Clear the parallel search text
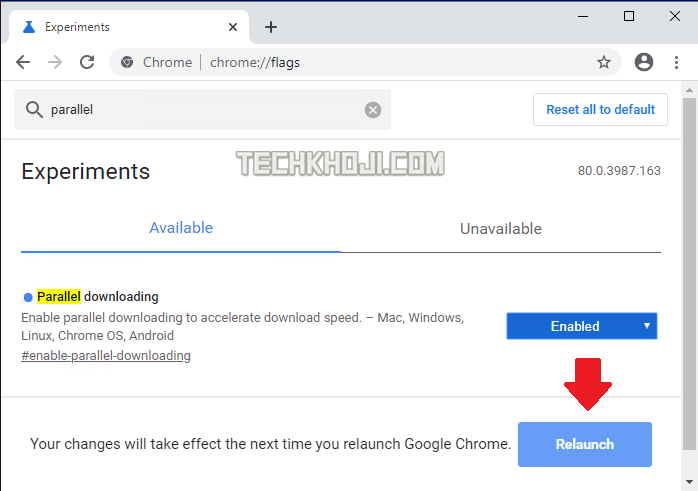Image resolution: width=698 pixels, height=491 pixels. [x=373, y=110]
